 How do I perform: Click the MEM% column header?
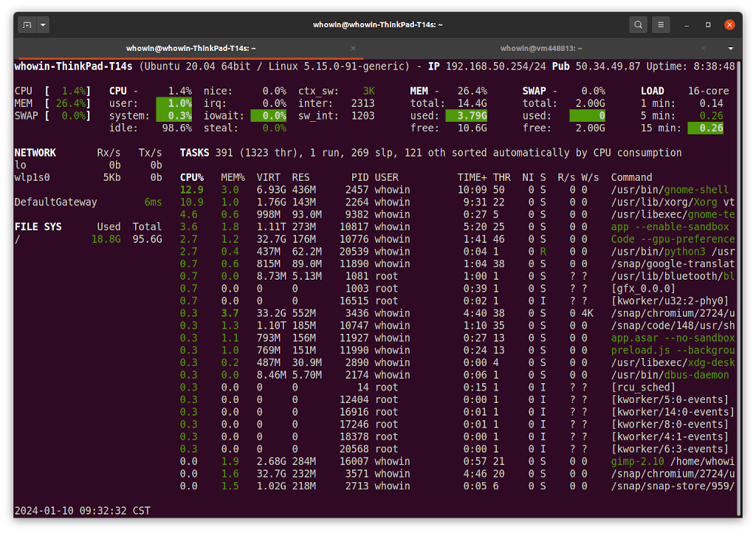click(x=233, y=177)
